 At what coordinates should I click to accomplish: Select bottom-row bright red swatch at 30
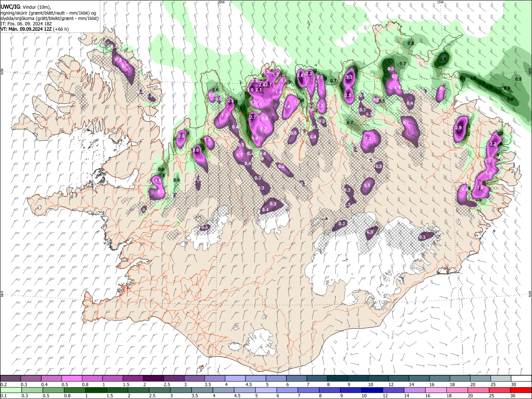coord(520,390)
